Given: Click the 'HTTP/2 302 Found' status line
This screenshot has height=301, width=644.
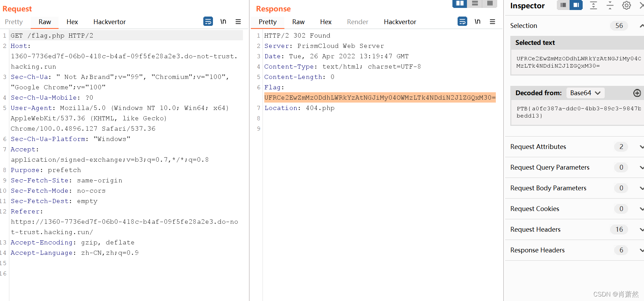Looking at the screenshot, I should 297,36.
